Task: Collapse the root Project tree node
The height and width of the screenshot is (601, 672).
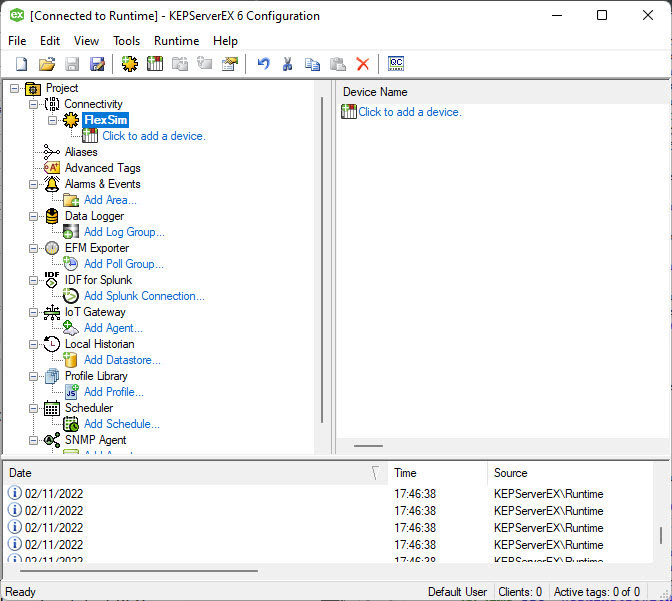Action: (x=14, y=88)
